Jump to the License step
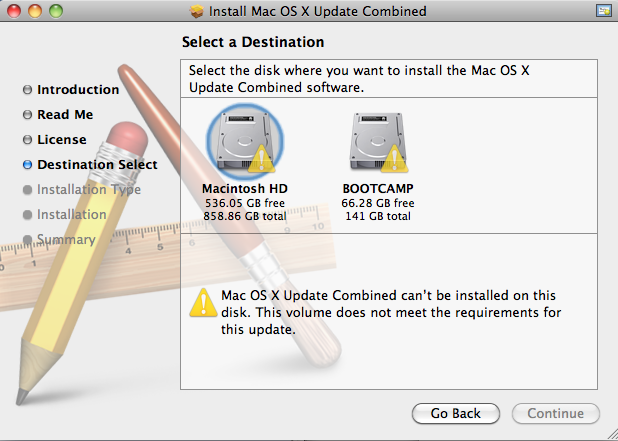The height and width of the screenshot is (441, 618). point(62,140)
